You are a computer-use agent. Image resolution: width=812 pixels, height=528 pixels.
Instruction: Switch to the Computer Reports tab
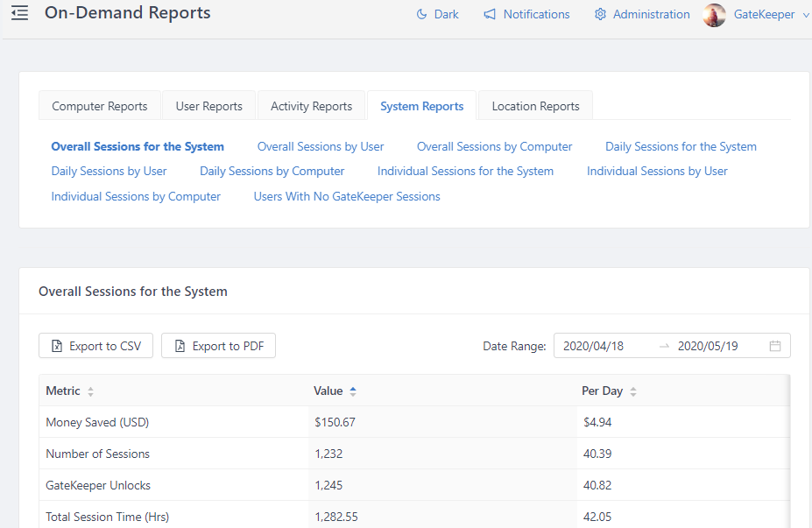click(x=99, y=105)
